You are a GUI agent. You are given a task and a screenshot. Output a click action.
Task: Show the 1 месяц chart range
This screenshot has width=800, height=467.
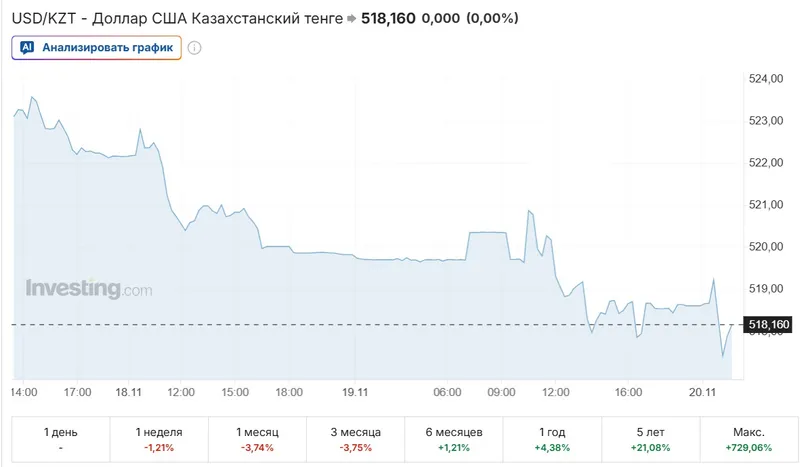[258, 439]
